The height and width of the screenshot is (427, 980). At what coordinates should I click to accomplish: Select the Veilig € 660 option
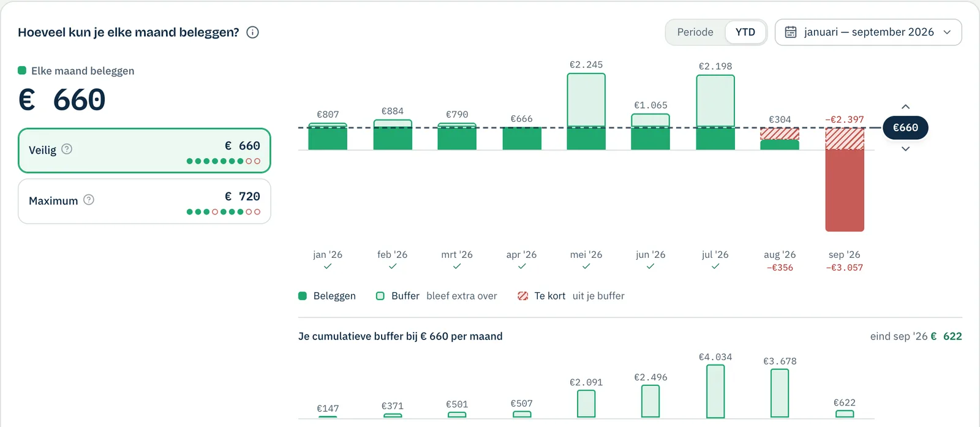[145, 151]
